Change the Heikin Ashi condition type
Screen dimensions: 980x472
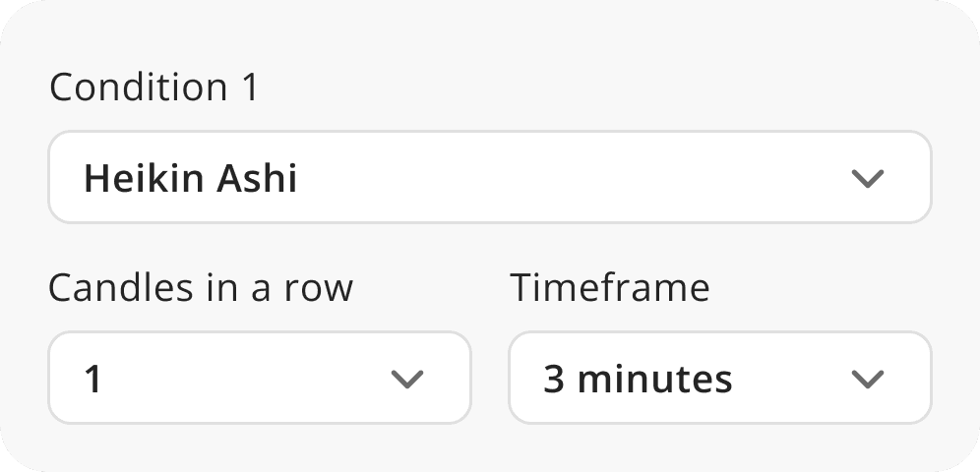pos(489,178)
